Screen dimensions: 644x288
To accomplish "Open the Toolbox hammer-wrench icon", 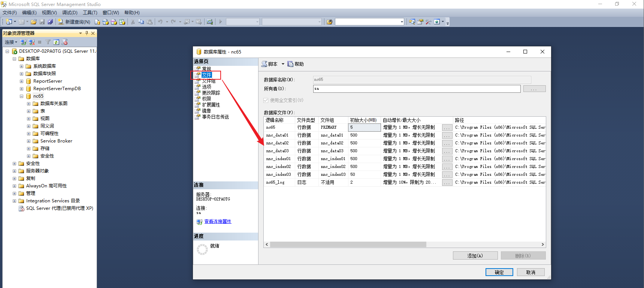I will point(429,22).
